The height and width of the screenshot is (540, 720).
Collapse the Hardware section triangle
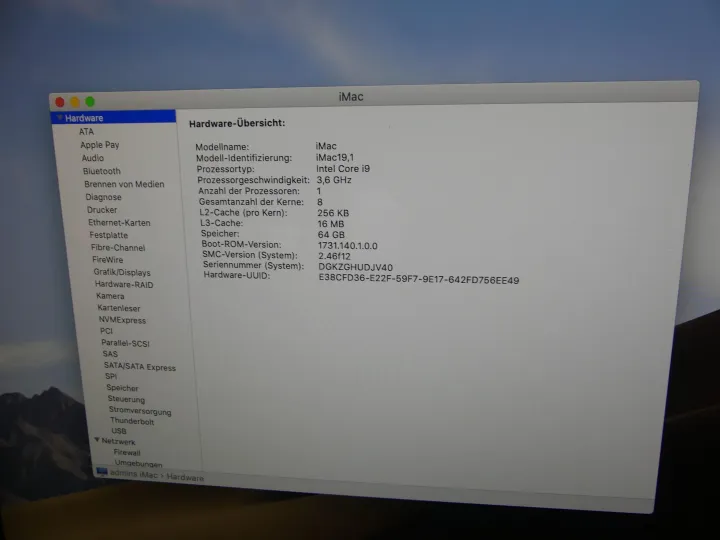click(x=60, y=118)
